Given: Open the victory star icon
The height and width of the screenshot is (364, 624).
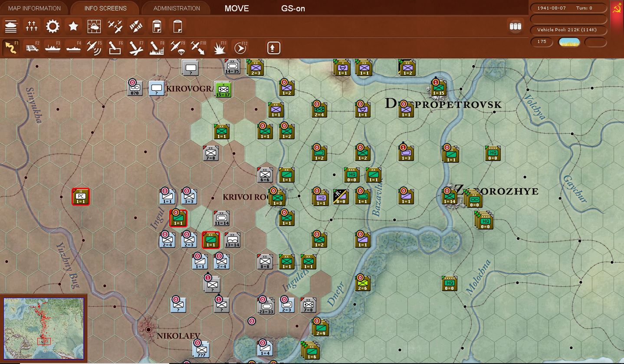Looking at the screenshot, I should pos(73,26).
